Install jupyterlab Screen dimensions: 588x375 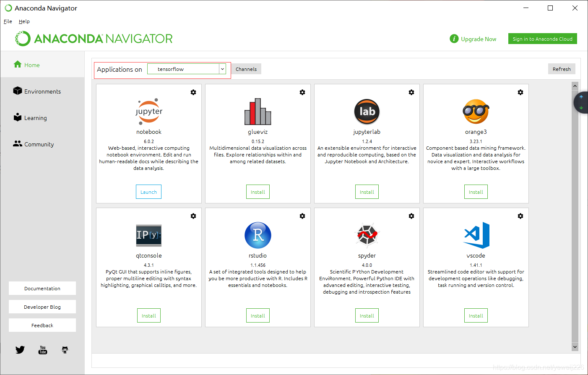point(367,192)
